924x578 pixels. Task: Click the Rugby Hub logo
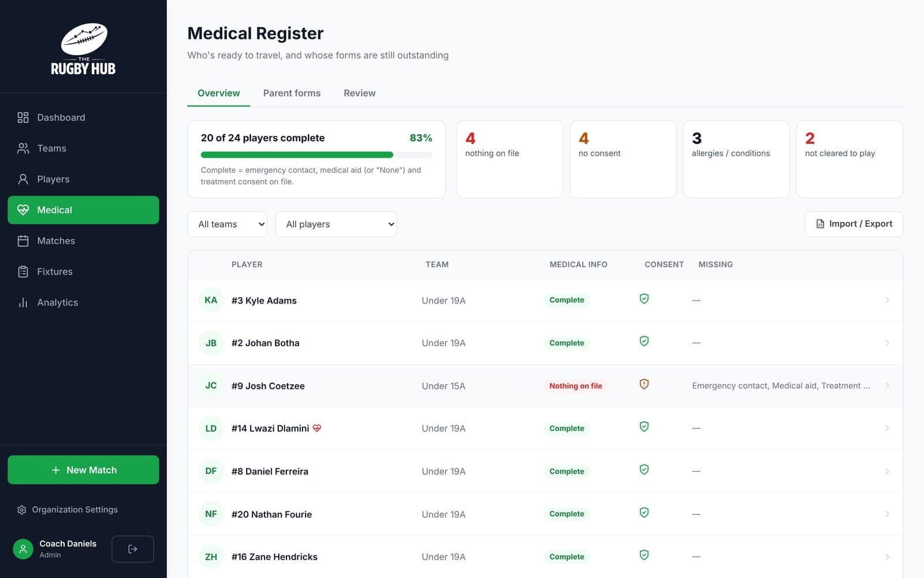coord(83,49)
